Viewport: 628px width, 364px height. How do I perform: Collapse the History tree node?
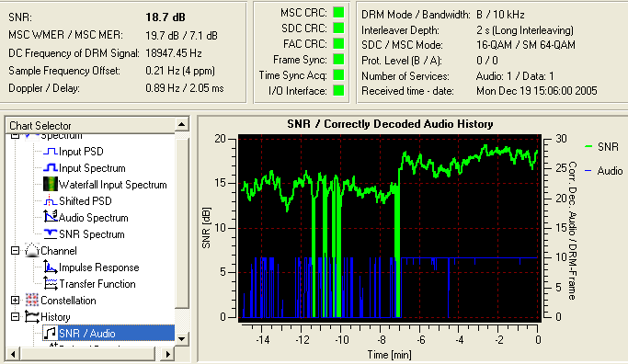click(16, 317)
